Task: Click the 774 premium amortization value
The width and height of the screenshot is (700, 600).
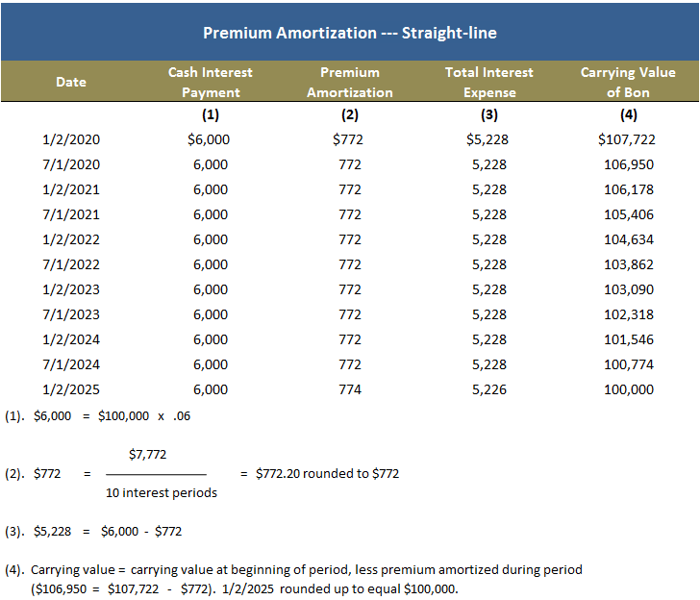Action: pos(350,389)
